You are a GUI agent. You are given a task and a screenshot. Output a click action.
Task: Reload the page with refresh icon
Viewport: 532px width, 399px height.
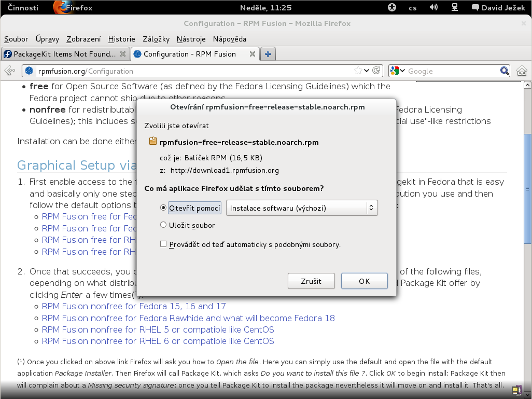pyautogui.click(x=376, y=71)
